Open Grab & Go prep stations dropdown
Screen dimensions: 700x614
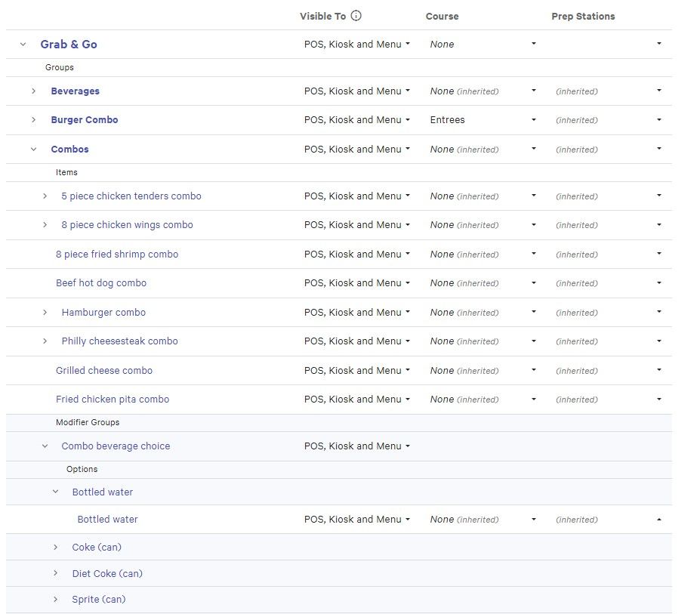point(658,45)
